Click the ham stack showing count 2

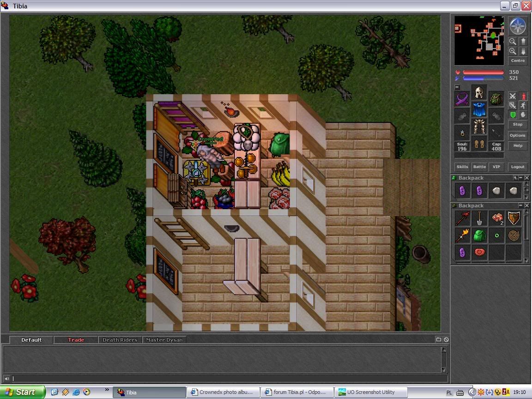497,218
